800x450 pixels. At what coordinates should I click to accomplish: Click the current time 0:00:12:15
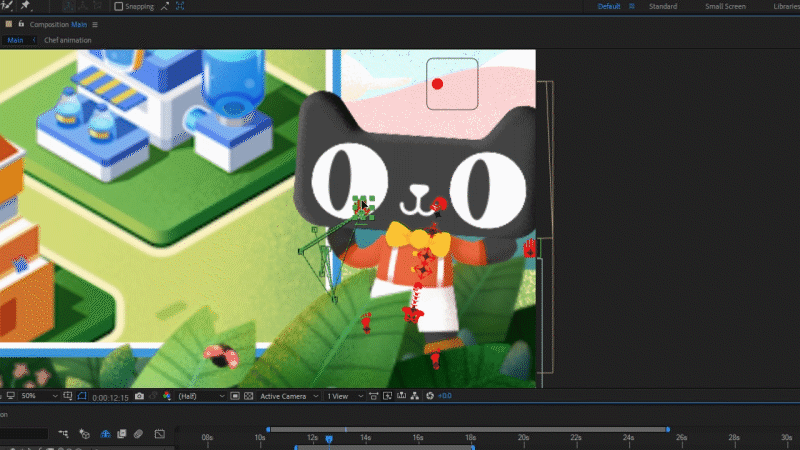110,397
